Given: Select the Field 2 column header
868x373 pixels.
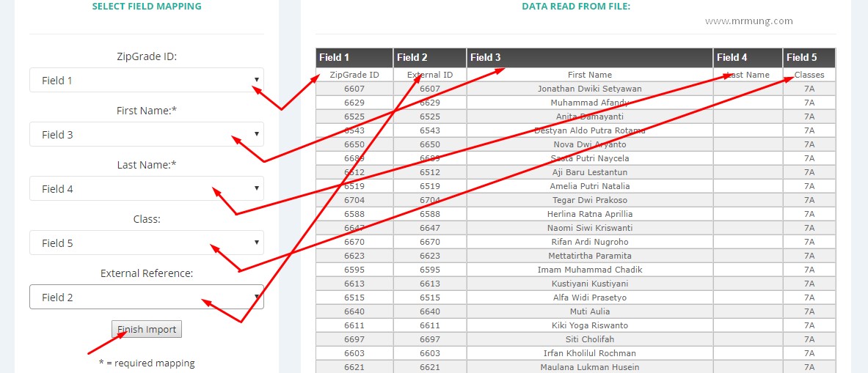Looking at the screenshot, I should coord(430,57).
